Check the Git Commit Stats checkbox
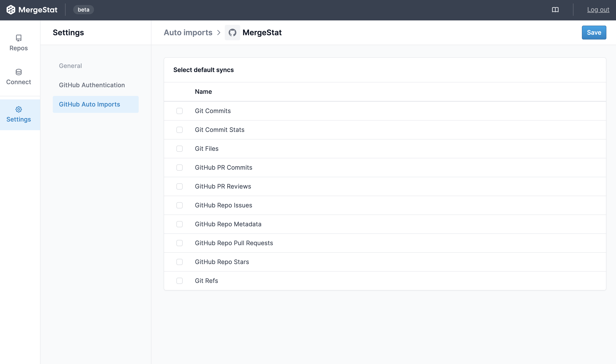Viewport: 616px width, 364px height. 179,130
